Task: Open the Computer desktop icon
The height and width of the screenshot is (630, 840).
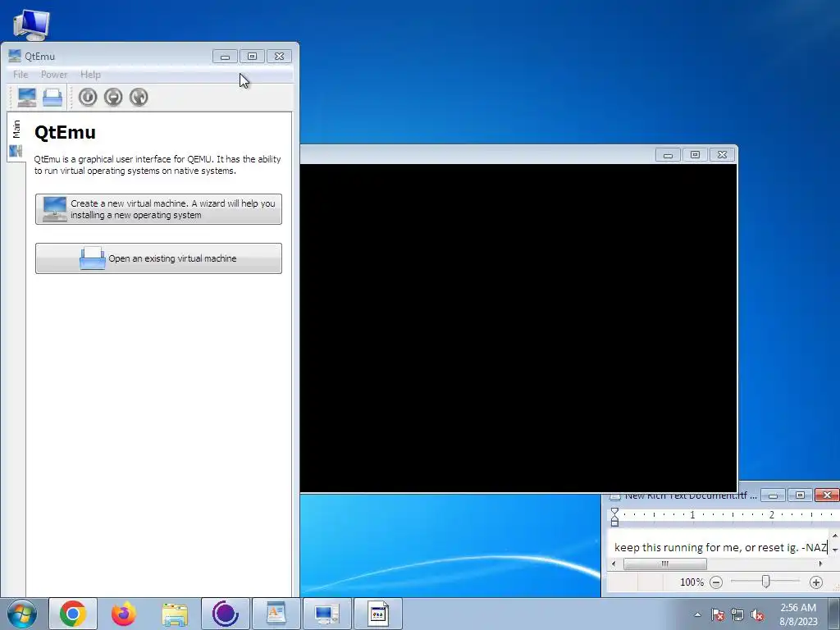Action: coord(31,24)
